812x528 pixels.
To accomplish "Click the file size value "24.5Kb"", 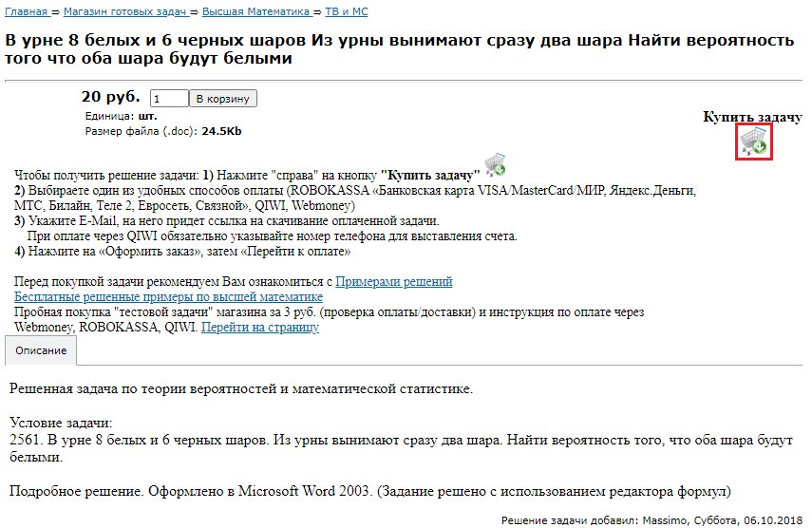I will 221,131.
